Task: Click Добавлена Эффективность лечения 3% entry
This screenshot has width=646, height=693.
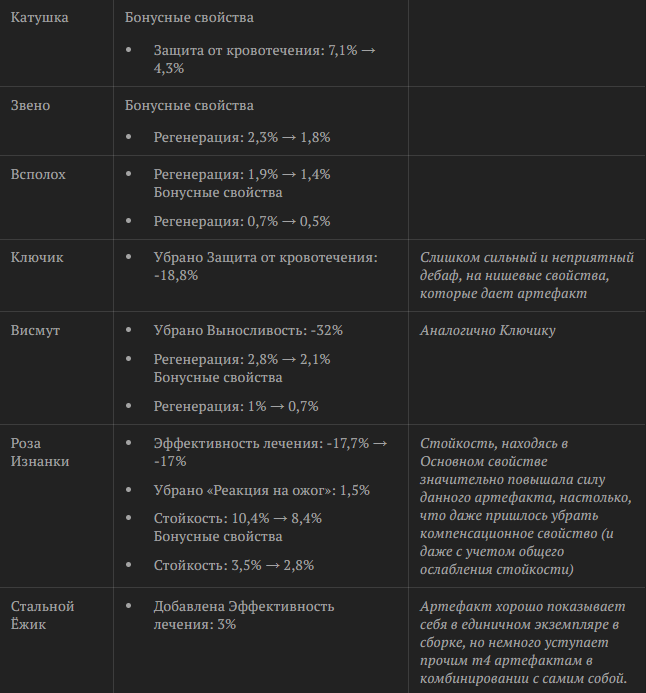Action: [244, 615]
